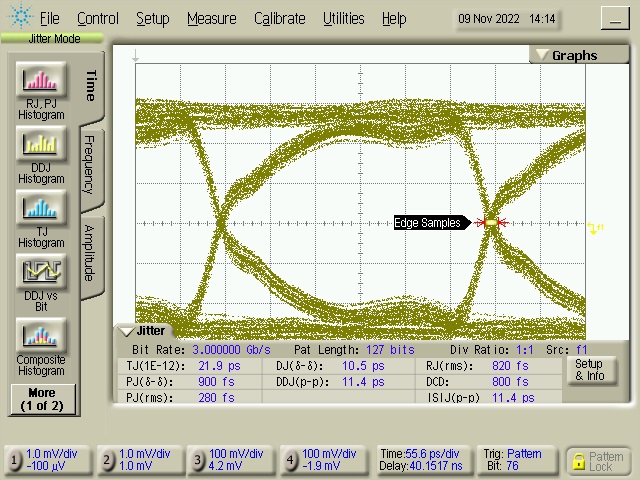
Task: Select the DDJ Histogram icon
Action: click(41, 146)
